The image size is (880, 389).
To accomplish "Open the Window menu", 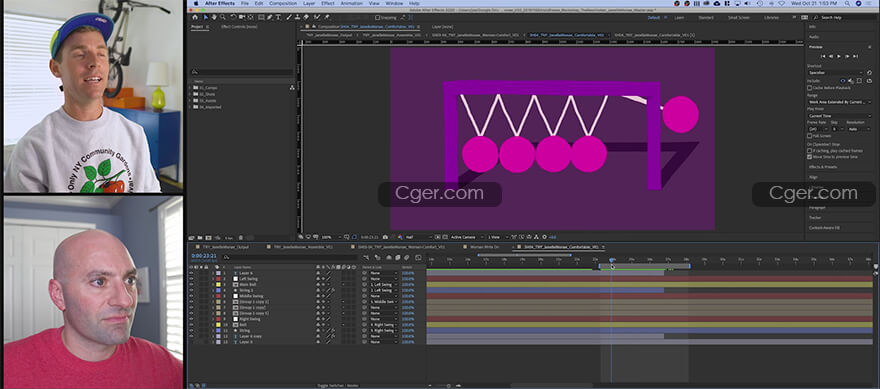I will [x=394, y=3].
